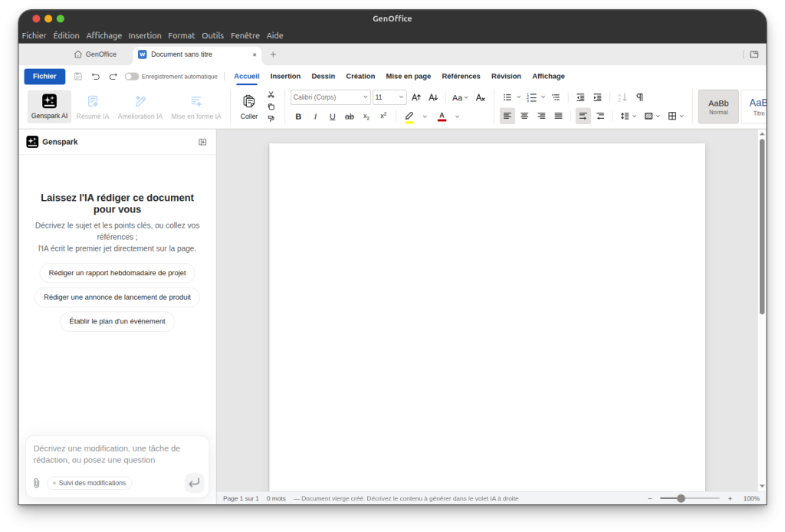Expand the highlight color arrow
Image resolution: width=785 pixels, height=532 pixels.
[425, 117]
